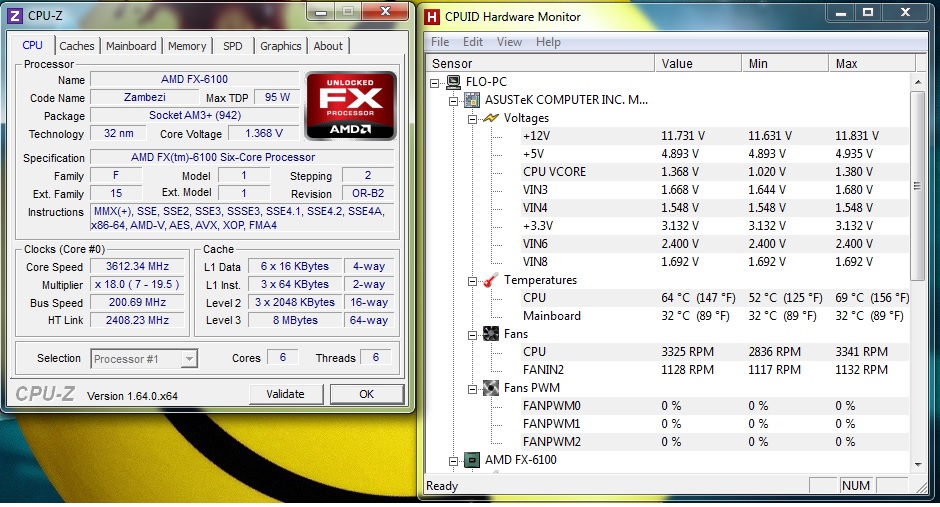This screenshot has width=940, height=507.
Task: Select the +12V voltage row
Action: 715,136
